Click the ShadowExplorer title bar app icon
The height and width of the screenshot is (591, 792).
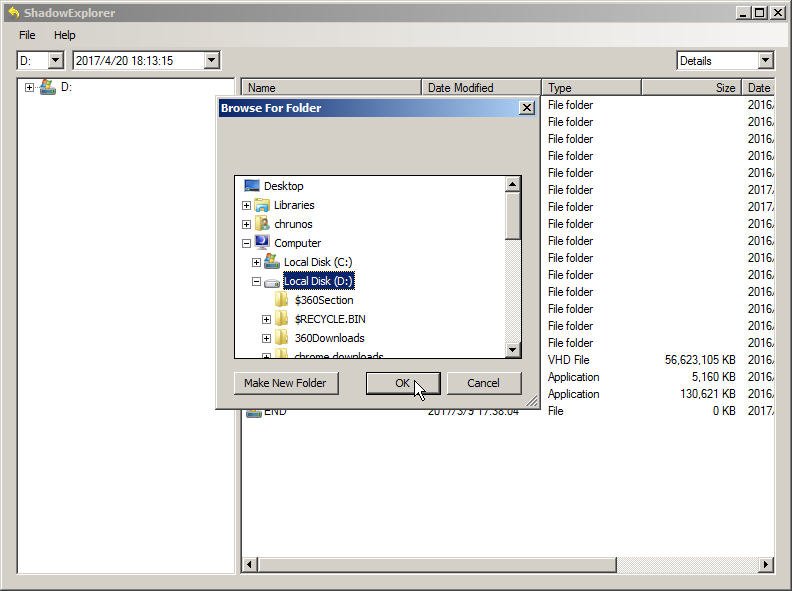point(14,12)
